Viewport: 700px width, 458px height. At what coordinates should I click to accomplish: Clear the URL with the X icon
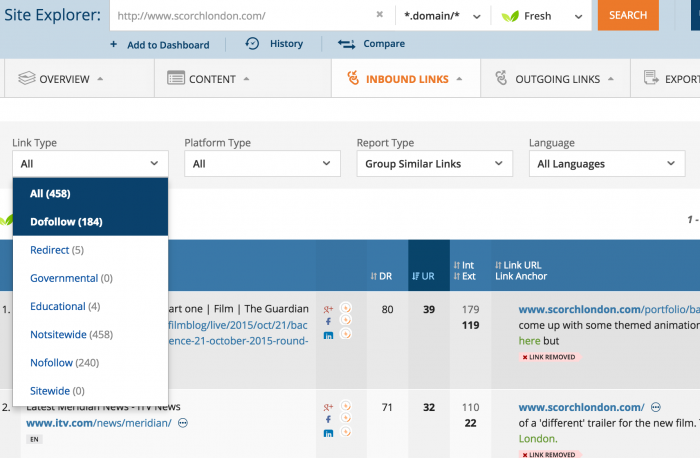coord(379,15)
